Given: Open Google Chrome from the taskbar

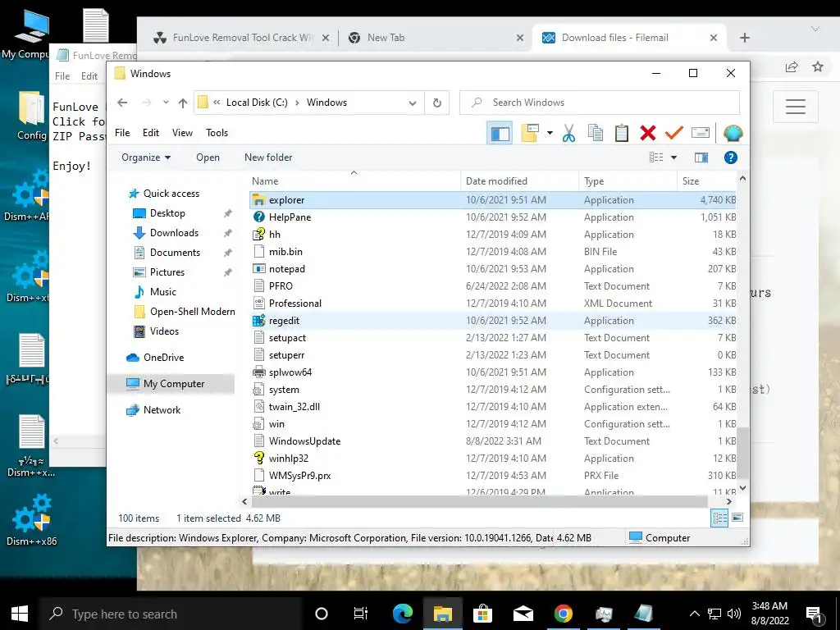Looking at the screenshot, I should (563, 614).
